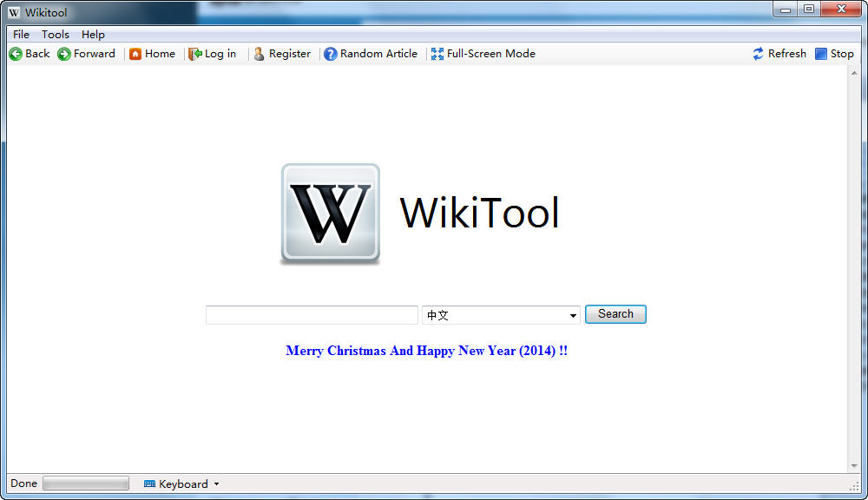The image size is (868, 500).
Task: Open the File menu
Action: click(20, 34)
